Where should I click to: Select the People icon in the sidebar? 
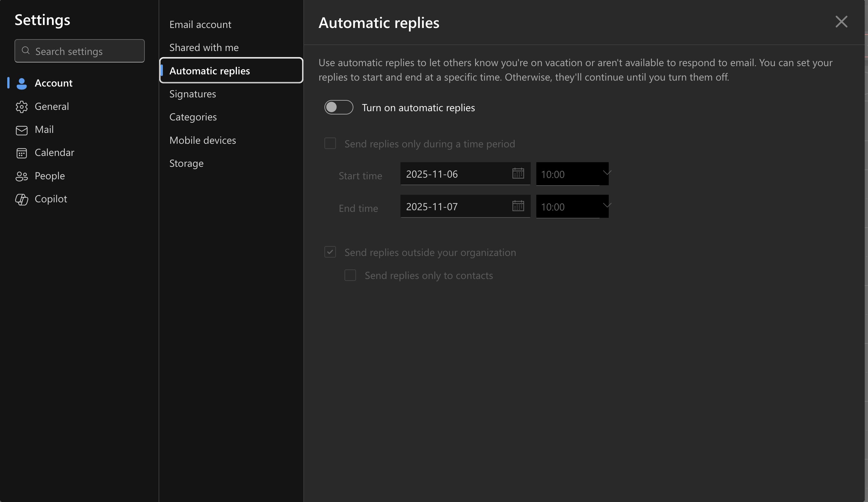click(21, 176)
